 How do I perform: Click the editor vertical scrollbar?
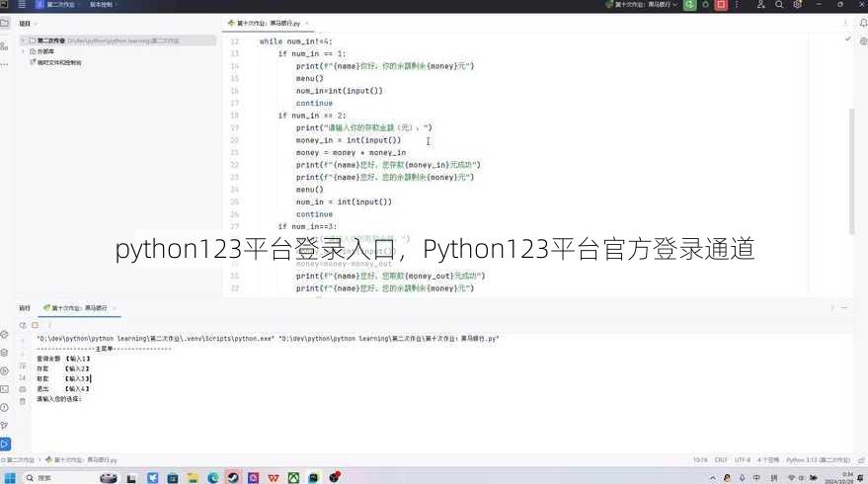point(851,171)
